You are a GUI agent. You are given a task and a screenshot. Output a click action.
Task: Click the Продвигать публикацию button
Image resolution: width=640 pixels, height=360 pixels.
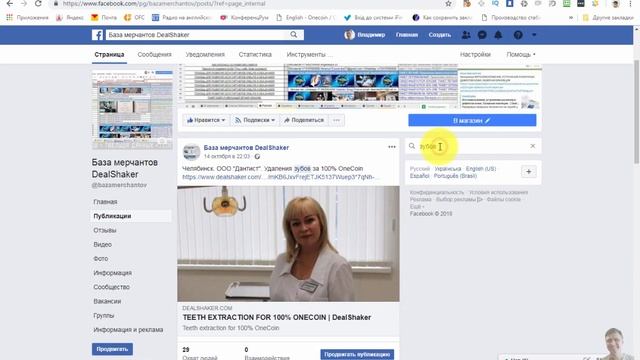pos(357,354)
